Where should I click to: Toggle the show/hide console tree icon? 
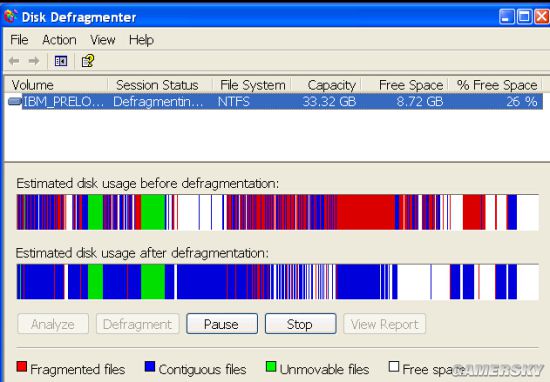tap(61, 61)
